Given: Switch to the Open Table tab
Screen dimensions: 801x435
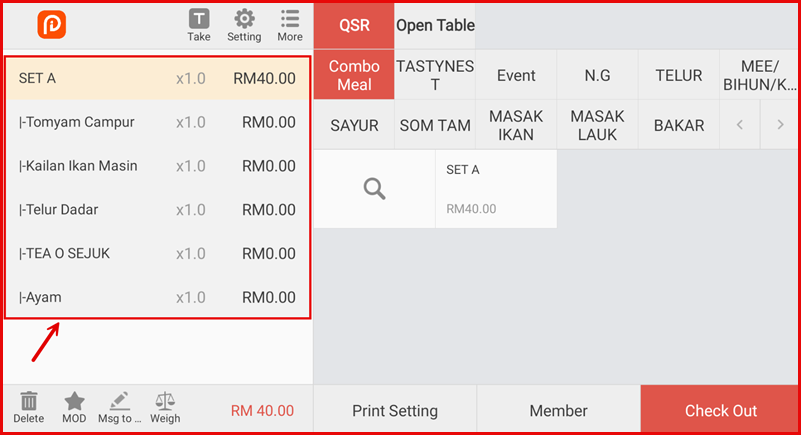Looking at the screenshot, I should coord(435,26).
